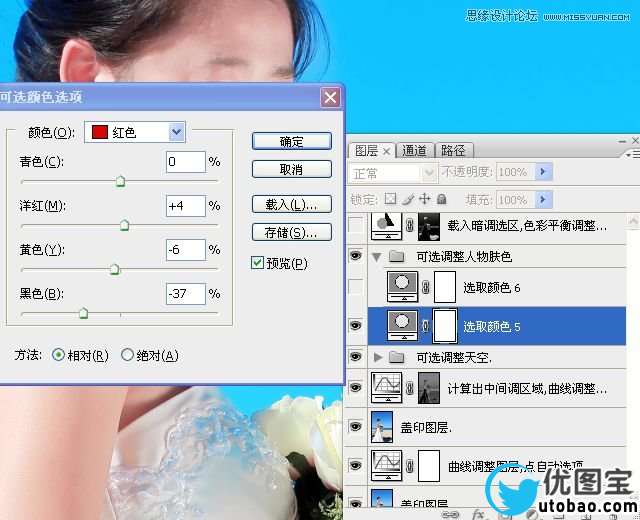Collapse the 可选调整人物肤色 group triangle
The width and height of the screenshot is (640, 520).
point(377,257)
